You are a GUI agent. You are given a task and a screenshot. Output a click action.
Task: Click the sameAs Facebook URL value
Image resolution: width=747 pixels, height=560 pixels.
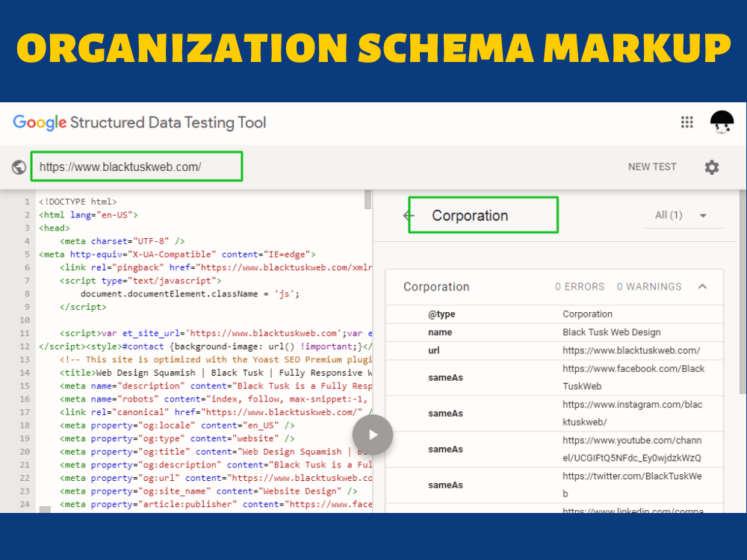(x=633, y=378)
